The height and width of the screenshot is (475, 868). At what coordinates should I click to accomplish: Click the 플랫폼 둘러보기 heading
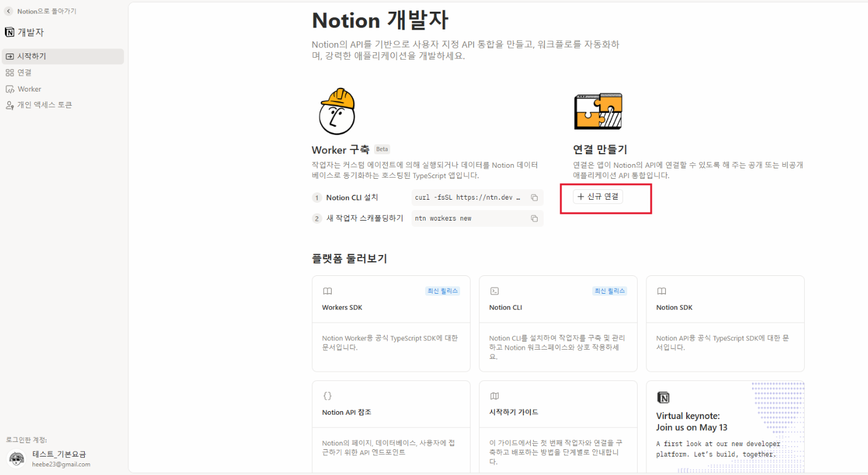click(350, 259)
